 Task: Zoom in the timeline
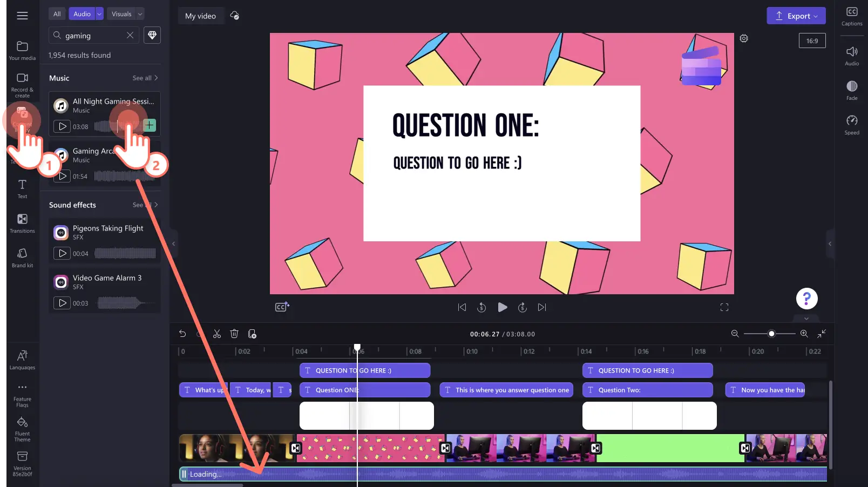pyautogui.click(x=804, y=334)
